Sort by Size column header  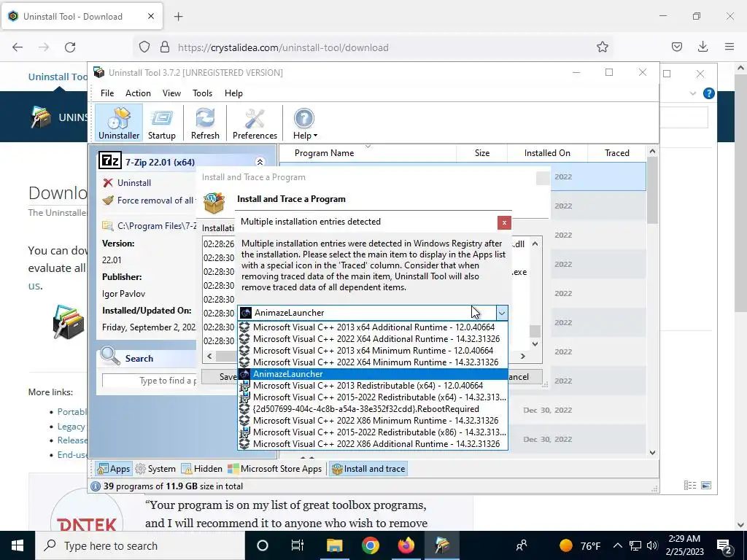tap(481, 153)
